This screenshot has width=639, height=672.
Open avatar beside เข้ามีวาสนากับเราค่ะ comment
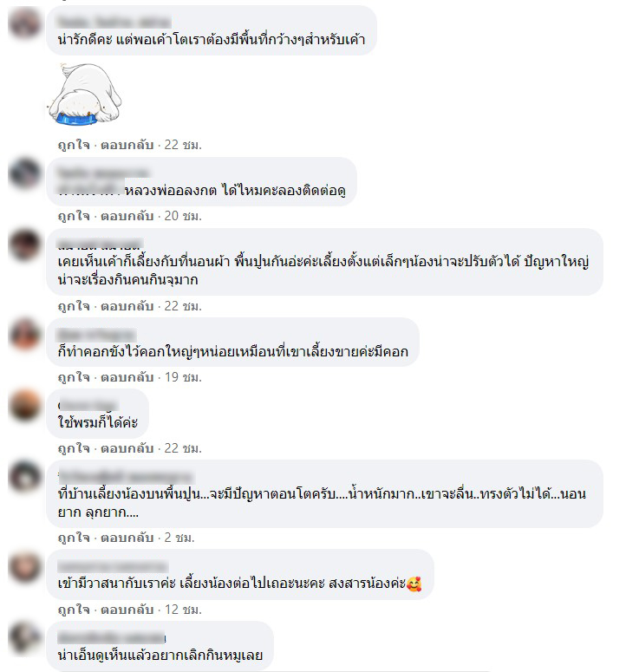coord(24,566)
